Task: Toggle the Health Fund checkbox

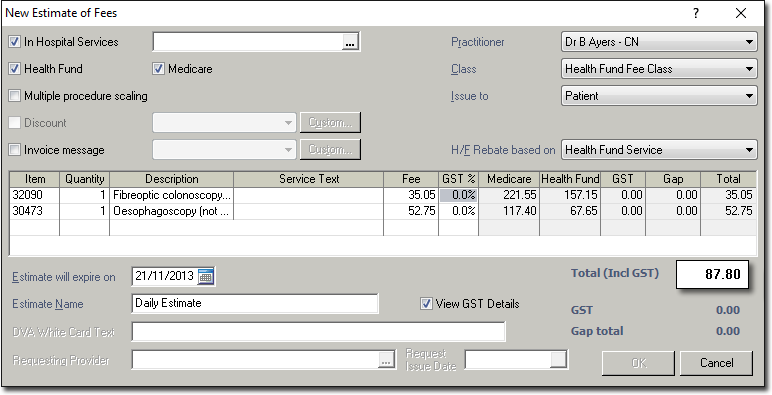Action: 15,69
